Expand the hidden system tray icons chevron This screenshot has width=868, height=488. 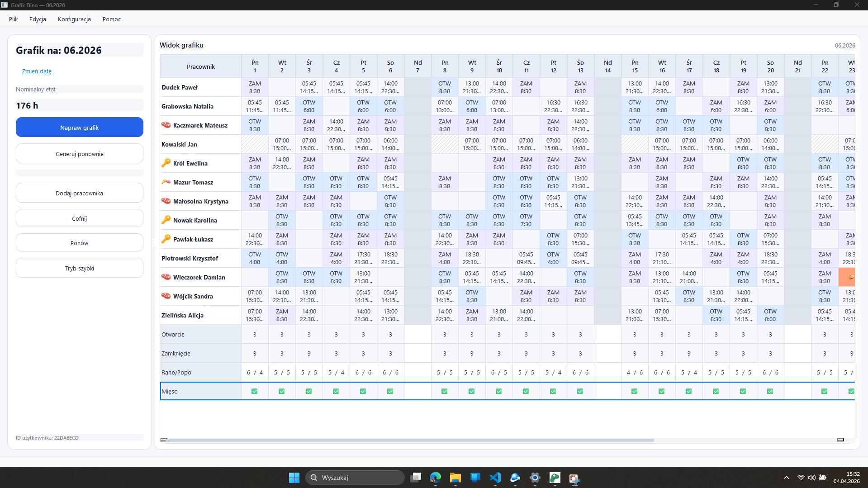coord(787,478)
